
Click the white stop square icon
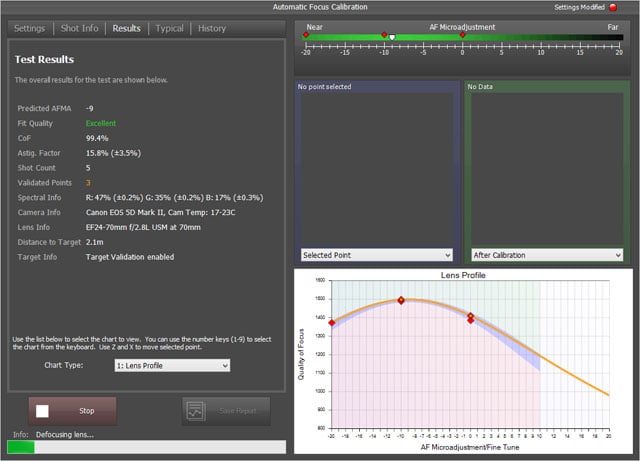pyautogui.click(x=42, y=411)
